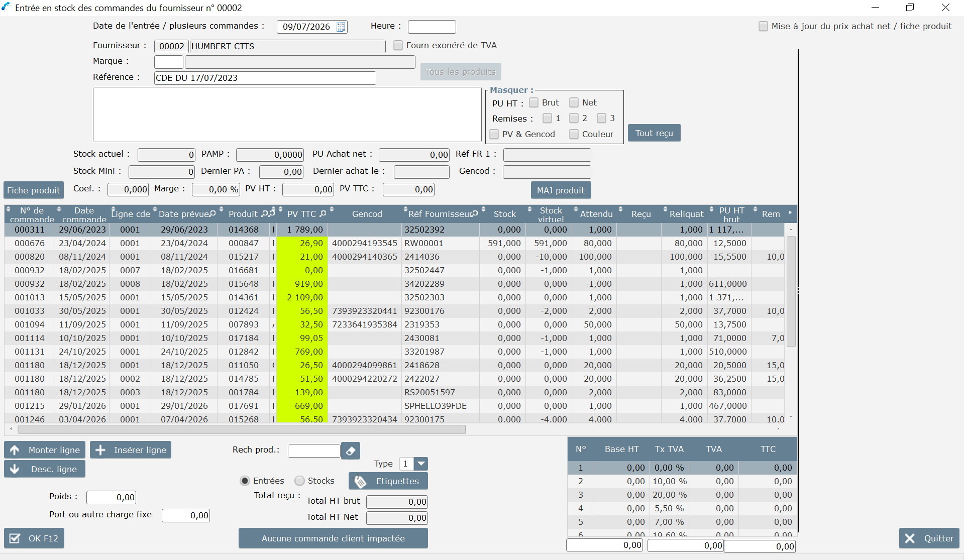Click the table's scroll-down arrow
Image resolution: width=964 pixels, height=560 pixels.
click(791, 417)
